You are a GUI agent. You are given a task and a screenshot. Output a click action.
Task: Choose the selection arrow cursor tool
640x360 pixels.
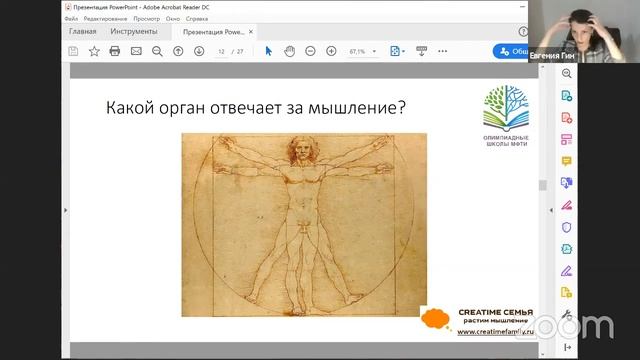click(268, 51)
